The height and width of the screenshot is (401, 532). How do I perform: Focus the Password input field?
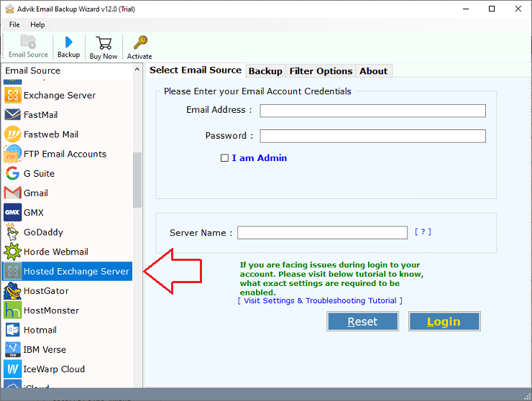[372, 136]
